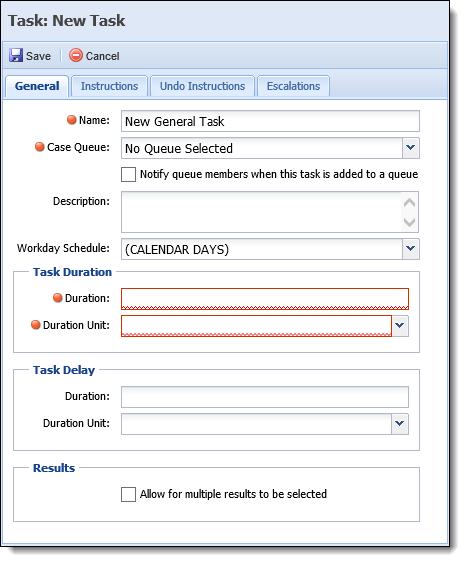Open Task Duration's Duration Unit dropdown

pos(400,326)
